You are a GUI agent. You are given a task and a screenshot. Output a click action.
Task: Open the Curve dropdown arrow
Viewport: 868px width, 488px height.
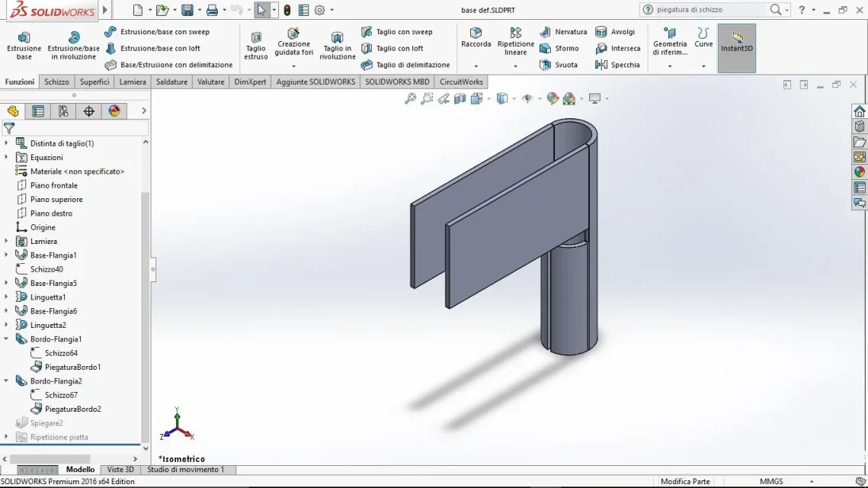point(703,66)
